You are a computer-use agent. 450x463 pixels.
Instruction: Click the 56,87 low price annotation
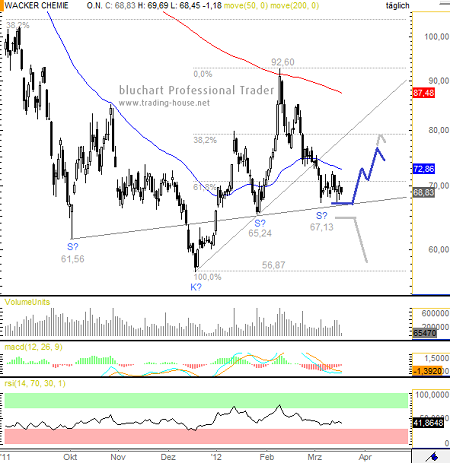coord(274,265)
